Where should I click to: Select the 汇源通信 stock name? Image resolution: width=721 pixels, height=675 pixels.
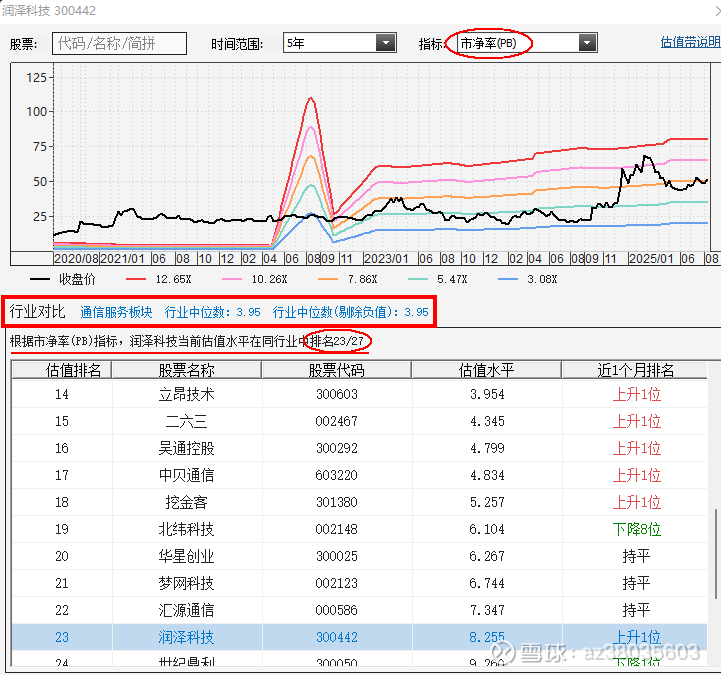tap(187, 610)
